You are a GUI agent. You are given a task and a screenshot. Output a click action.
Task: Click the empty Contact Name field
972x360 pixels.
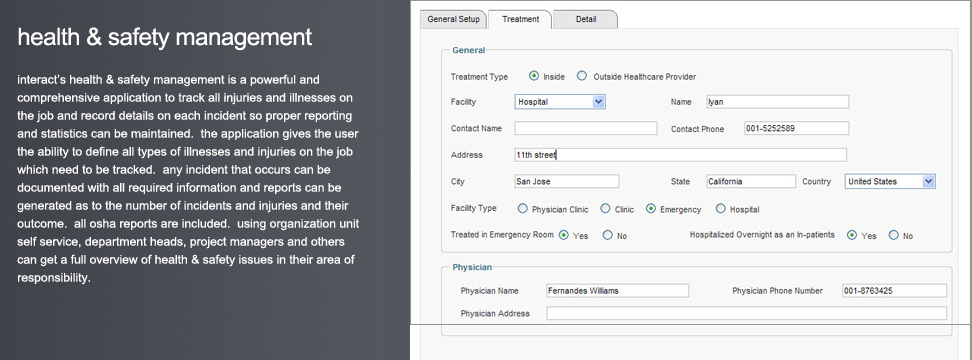click(x=586, y=128)
